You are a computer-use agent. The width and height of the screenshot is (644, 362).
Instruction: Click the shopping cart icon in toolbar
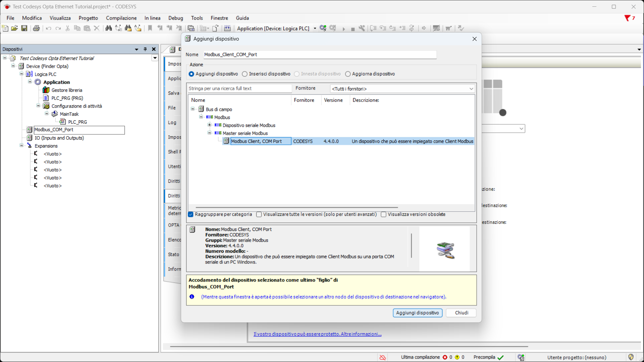(448, 28)
